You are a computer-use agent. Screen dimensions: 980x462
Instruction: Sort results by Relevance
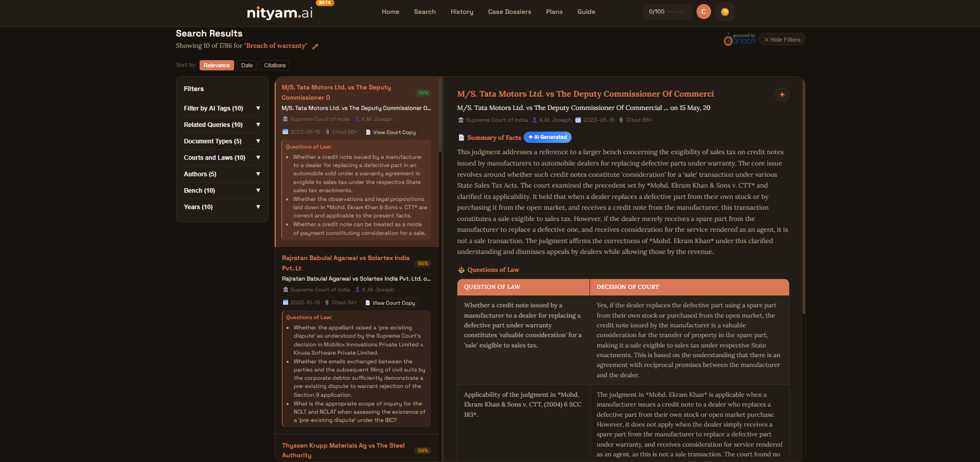217,65
